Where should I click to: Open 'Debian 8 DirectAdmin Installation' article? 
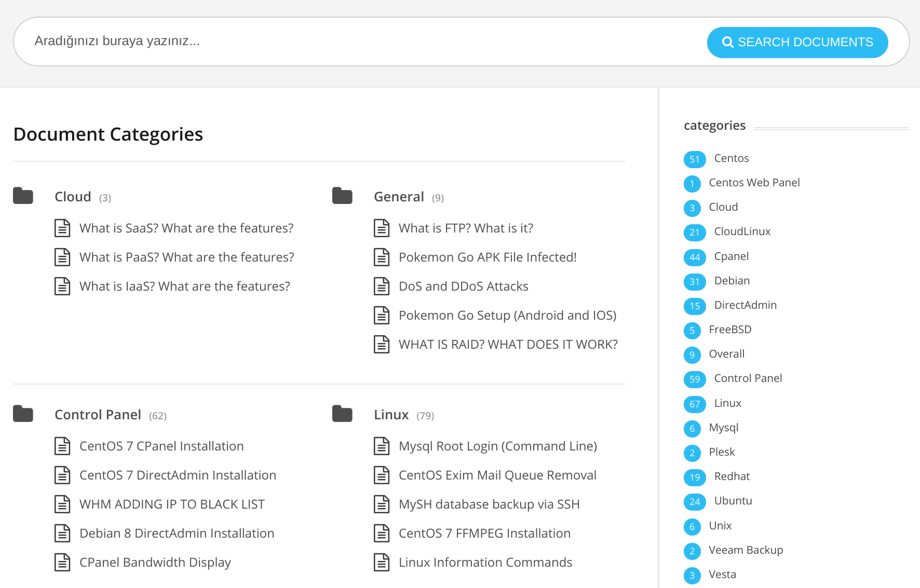click(x=177, y=533)
